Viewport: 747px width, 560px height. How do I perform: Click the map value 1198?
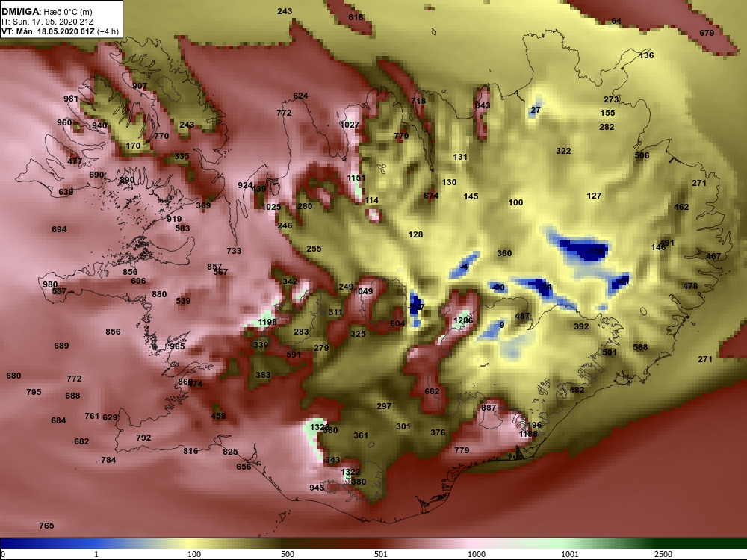click(267, 322)
